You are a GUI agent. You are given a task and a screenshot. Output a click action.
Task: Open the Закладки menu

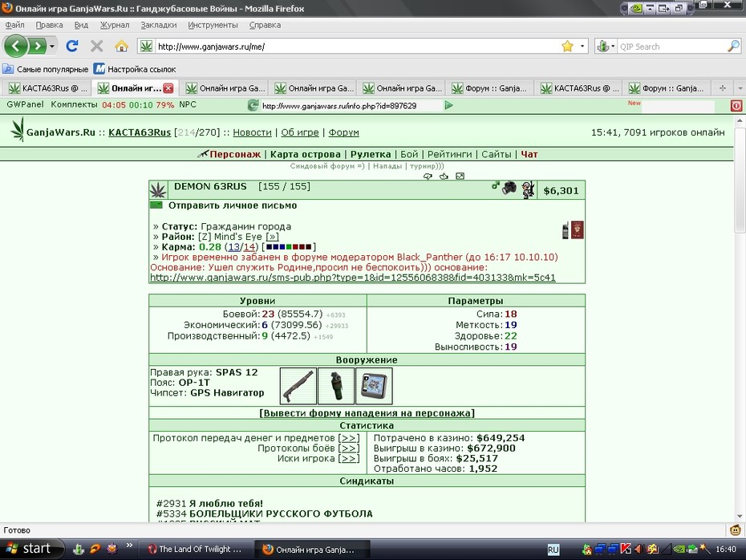click(x=159, y=25)
